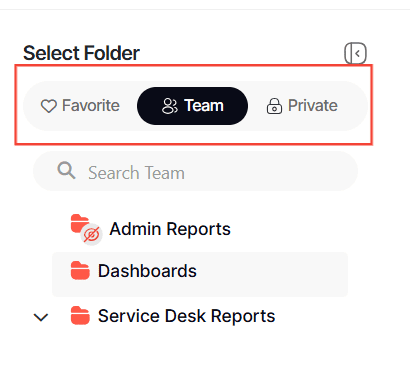The image size is (410, 380).
Task: Click the hidden-eye badge on Admin Reports
Action: [92, 235]
